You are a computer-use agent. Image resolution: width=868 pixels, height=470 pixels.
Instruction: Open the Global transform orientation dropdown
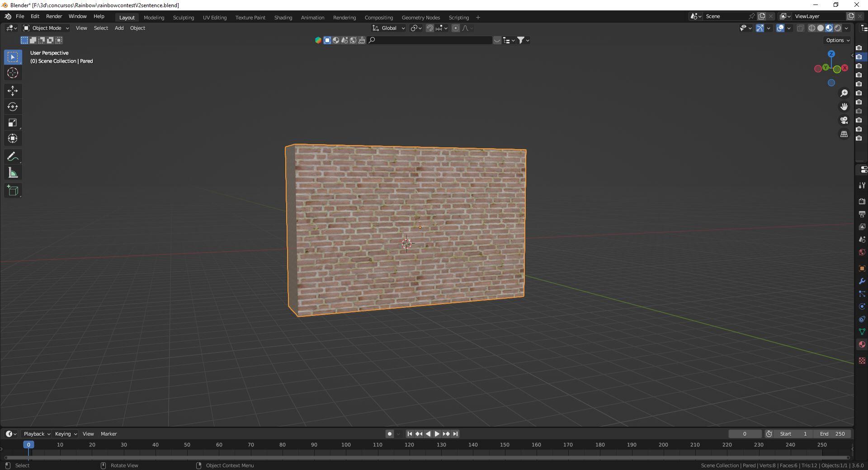coord(388,28)
